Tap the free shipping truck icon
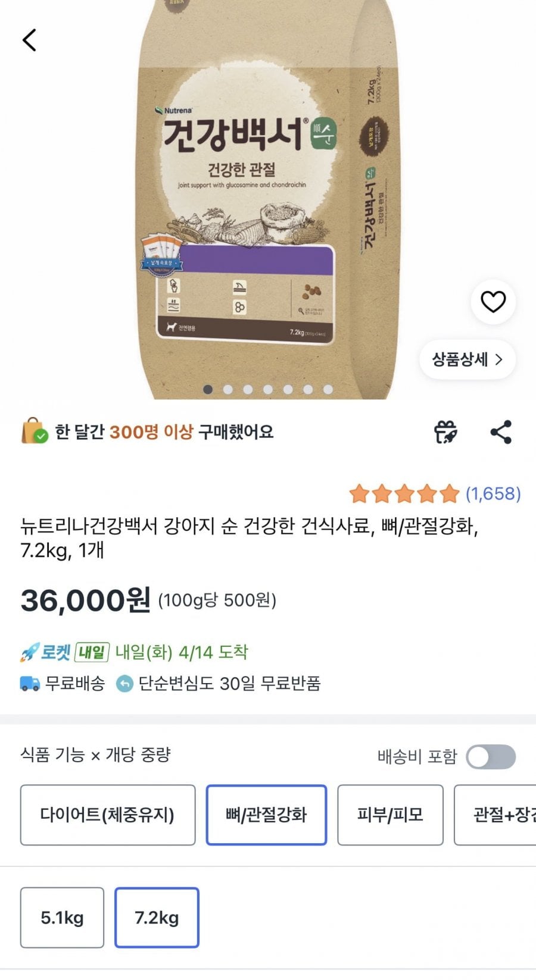This screenshot has height=980, width=536. pyautogui.click(x=30, y=683)
